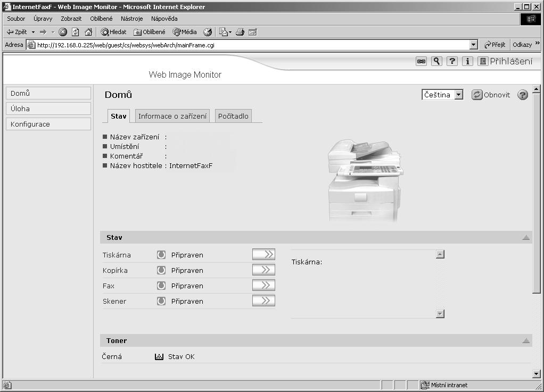Open the Oblíbené menu in the menu bar
This screenshot has height=392, width=544.
tap(101, 19)
